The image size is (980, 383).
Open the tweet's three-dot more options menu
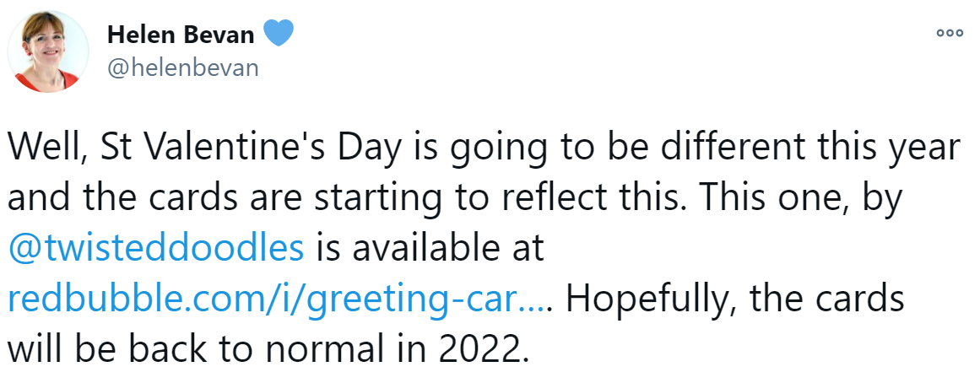(x=950, y=34)
